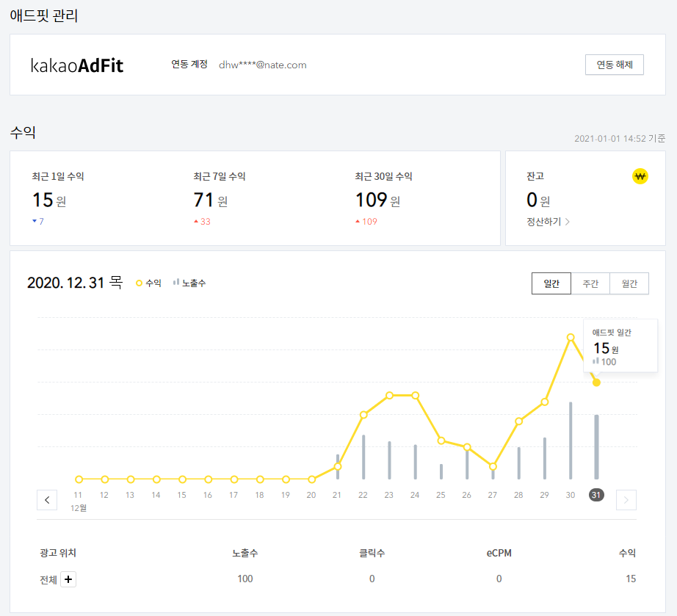Click the yellow won currency icon
This screenshot has height=616, width=677.
[640, 176]
